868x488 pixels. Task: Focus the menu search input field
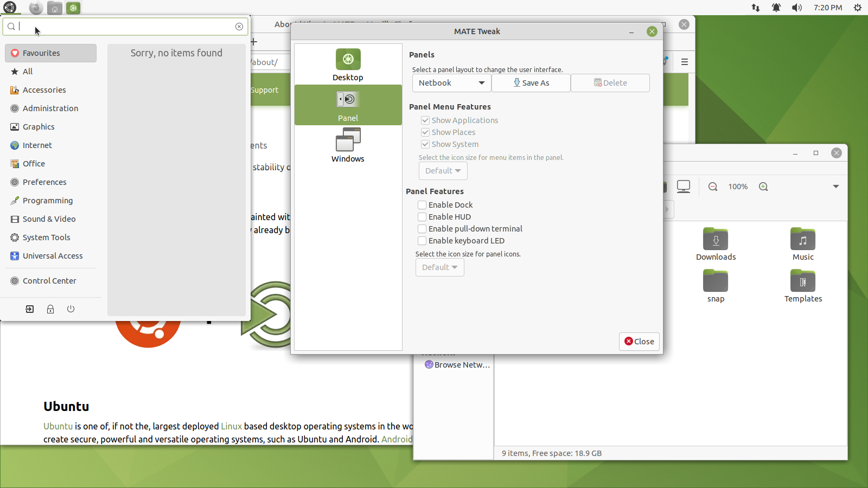tap(125, 27)
